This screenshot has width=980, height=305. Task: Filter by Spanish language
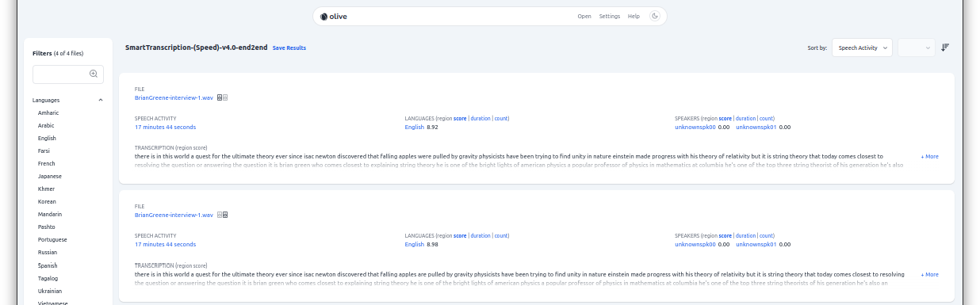(48, 265)
